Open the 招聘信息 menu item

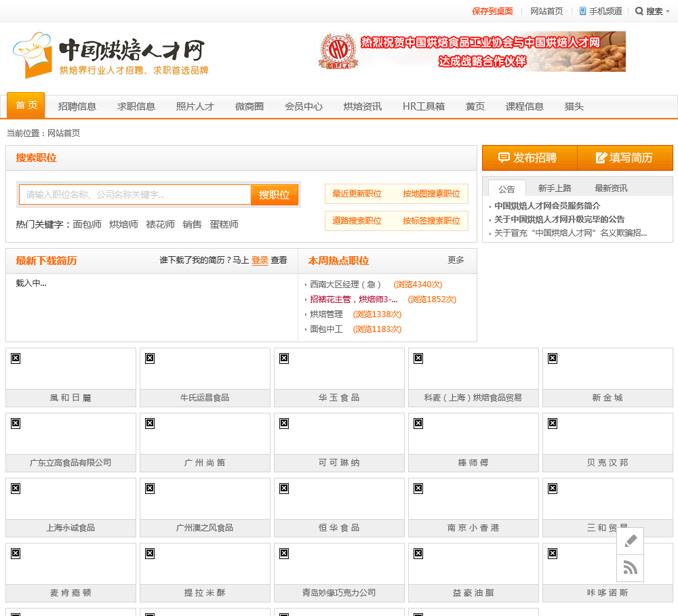(x=77, y=106)
